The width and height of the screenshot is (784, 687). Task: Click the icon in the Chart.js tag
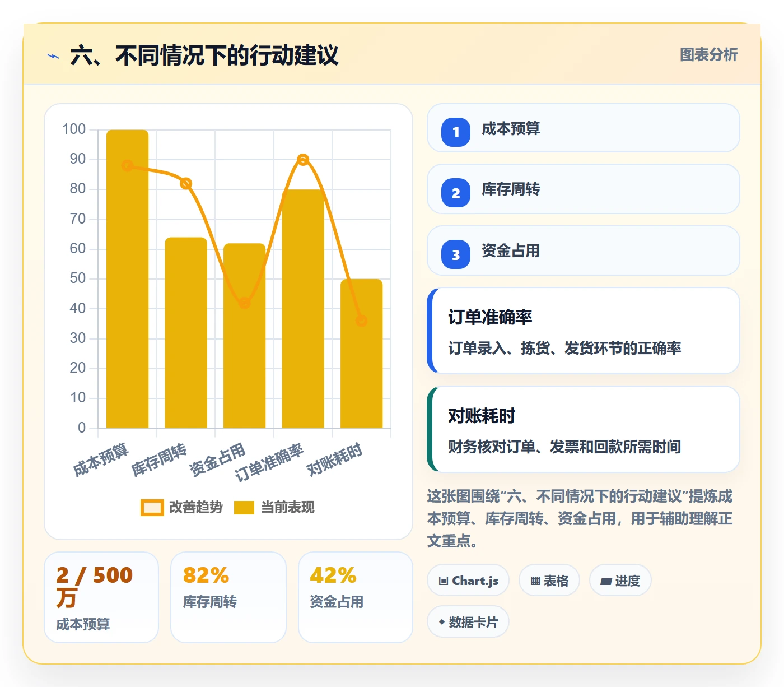point(444,581)
